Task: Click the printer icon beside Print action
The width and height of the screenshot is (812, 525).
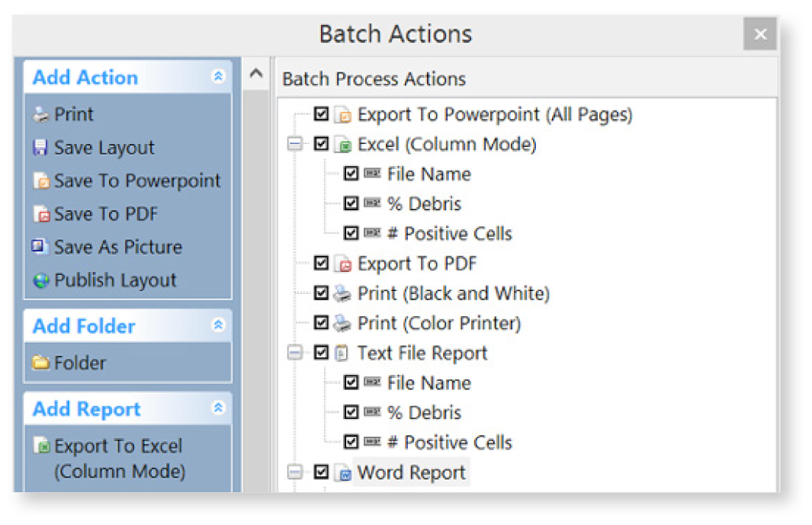Action: tap(41, 115)
